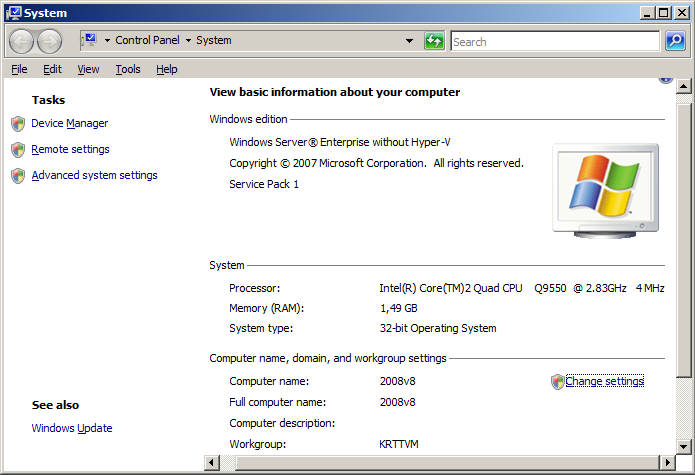The image size is (695, 475).
Task: Click the Change settings link
Action: click(x=605, y=381)
